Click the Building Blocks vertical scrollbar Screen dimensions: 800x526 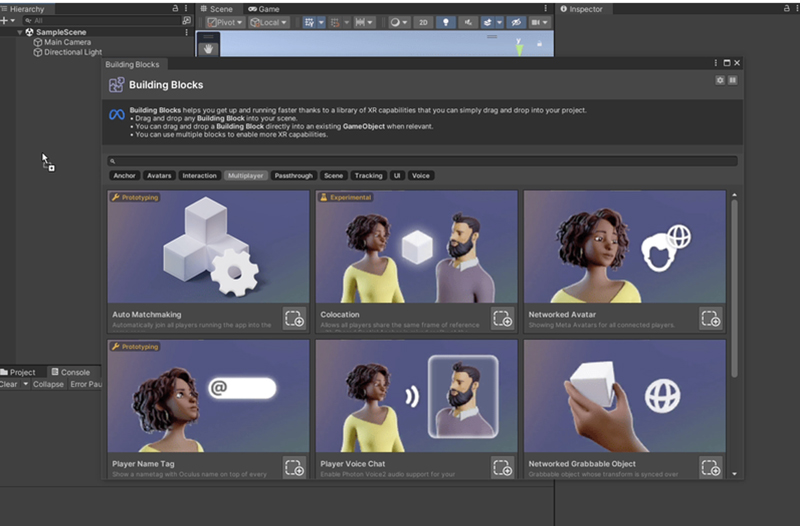(x=734, y=289)
